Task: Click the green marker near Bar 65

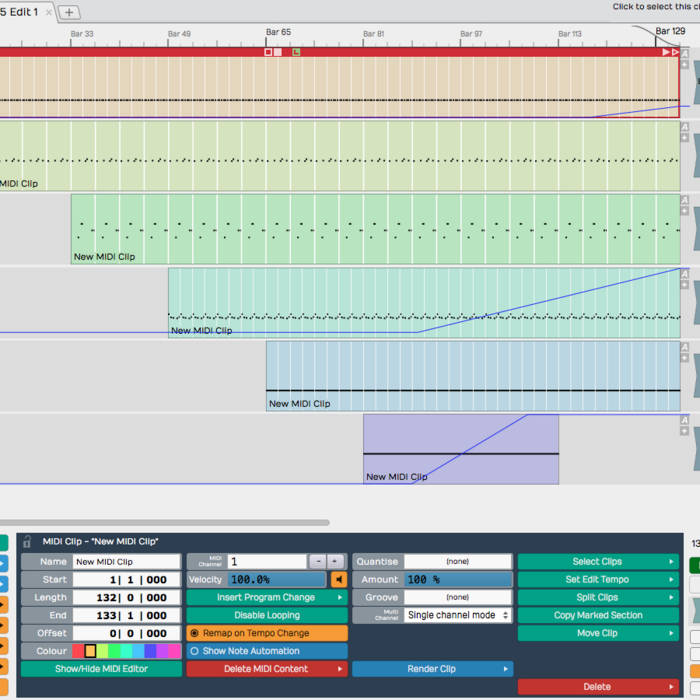Action: coord(296,51)
